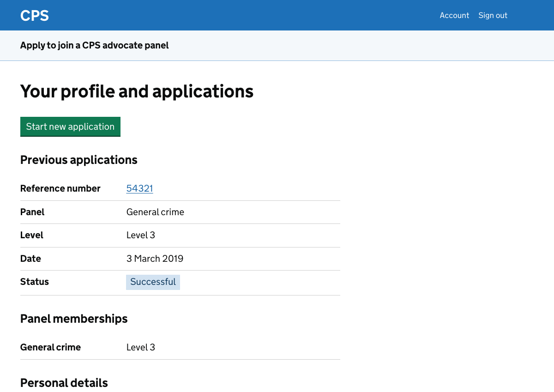Click the Reference number label
Image resolution: width=554 pixels, height=392 pixels.
(60, 188)
